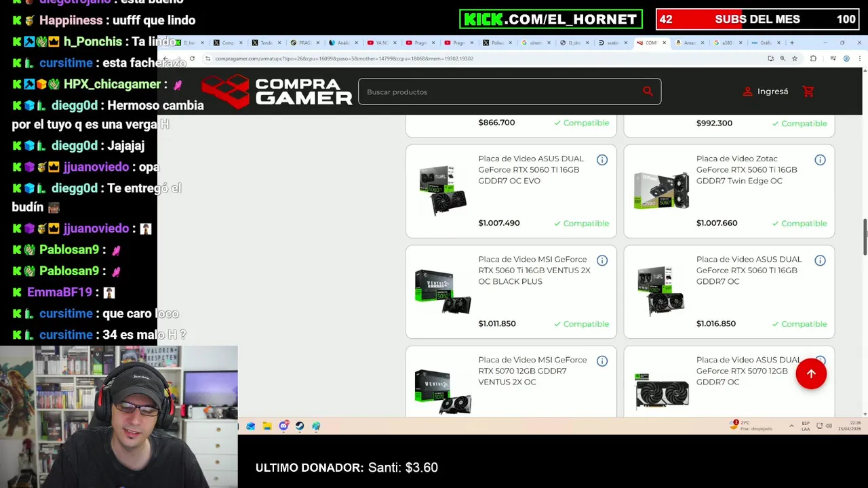Open the browser extensions puzzle icon
The width and height of the screenshot is (868, 488).
(813, 58)
